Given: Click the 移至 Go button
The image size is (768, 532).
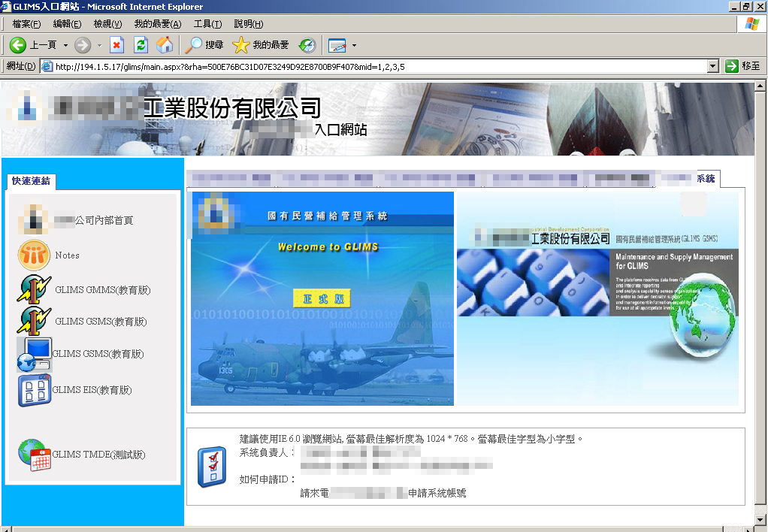Looking at the screenshot, I should (742, 66).
